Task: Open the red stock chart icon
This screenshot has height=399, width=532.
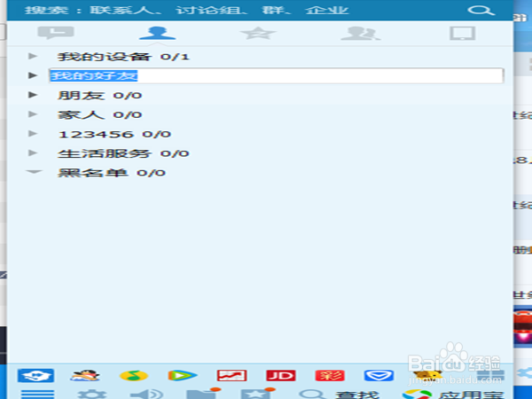Action: pos(231,376)
